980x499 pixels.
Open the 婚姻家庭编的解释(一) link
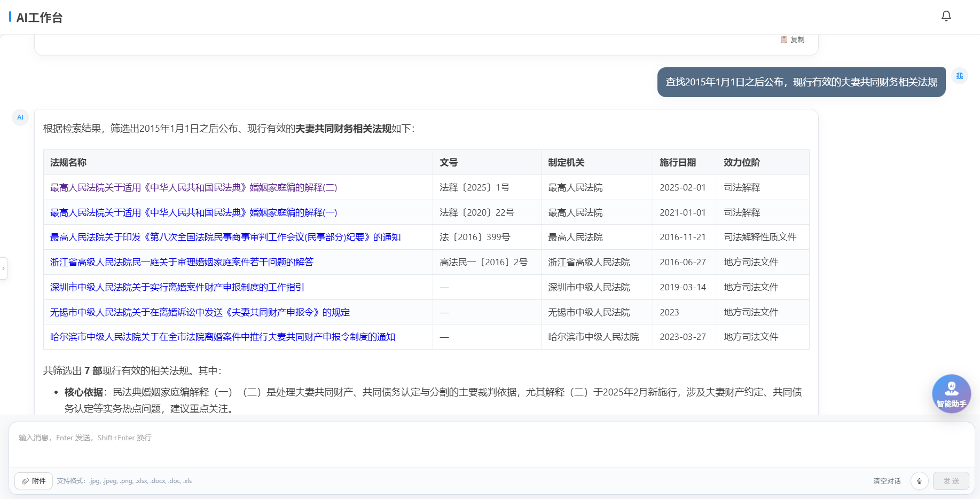coord(193,212)
